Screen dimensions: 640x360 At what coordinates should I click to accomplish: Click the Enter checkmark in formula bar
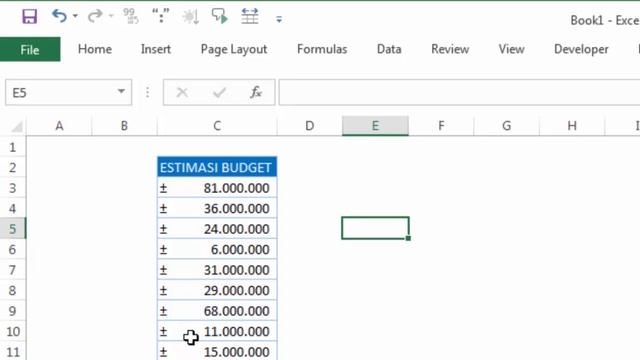tap(219, 93)
